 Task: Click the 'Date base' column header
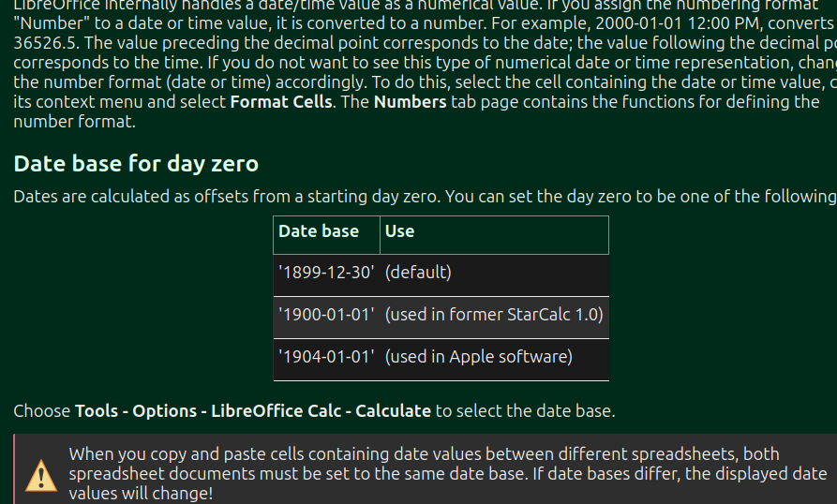pos(327,235)
